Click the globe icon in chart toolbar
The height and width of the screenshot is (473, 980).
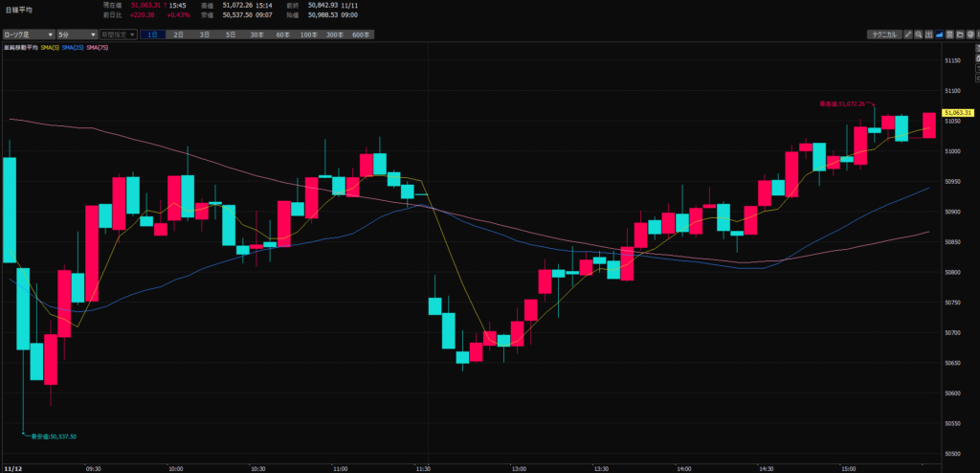click(970, 34)
